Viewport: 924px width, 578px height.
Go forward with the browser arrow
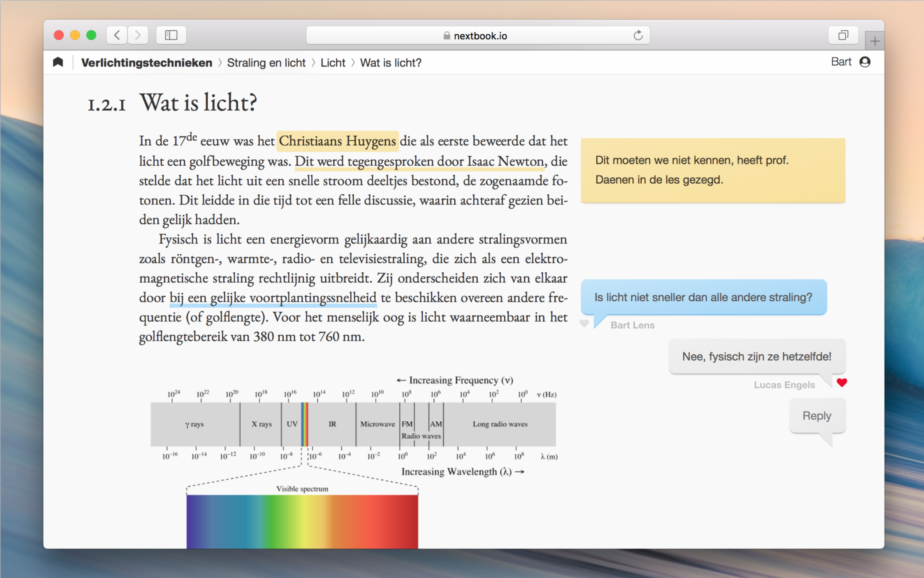(138, 35)
